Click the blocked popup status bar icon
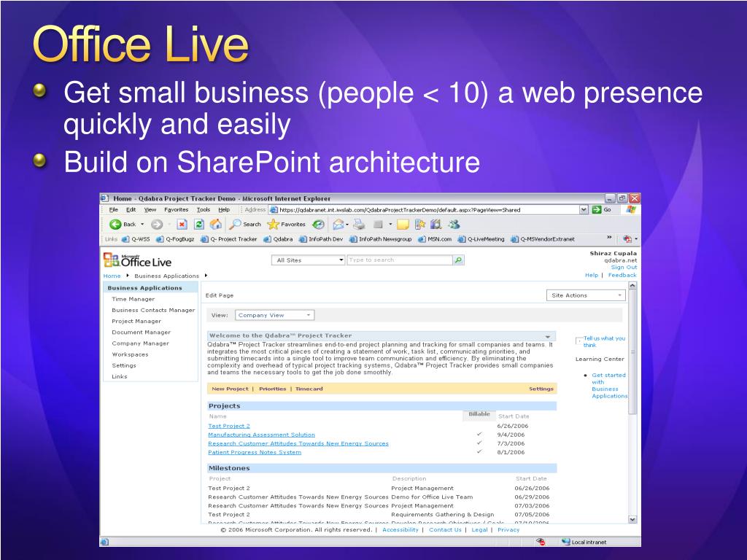The width and height of the screenshot is (747, 560). tap(541, 542)
